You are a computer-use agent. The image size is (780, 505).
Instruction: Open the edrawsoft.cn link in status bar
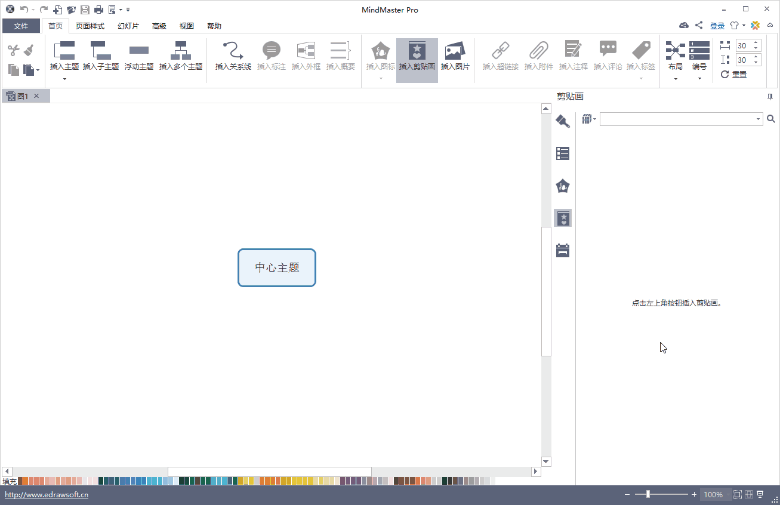pos(45,494)
